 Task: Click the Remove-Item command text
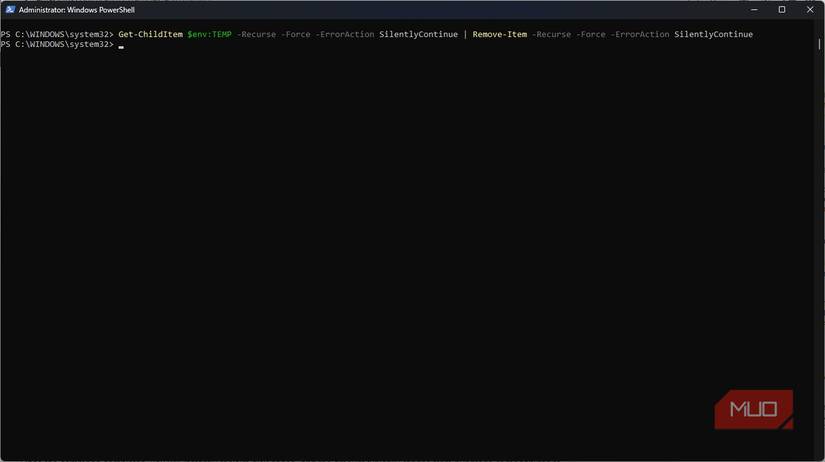point(499,34)
